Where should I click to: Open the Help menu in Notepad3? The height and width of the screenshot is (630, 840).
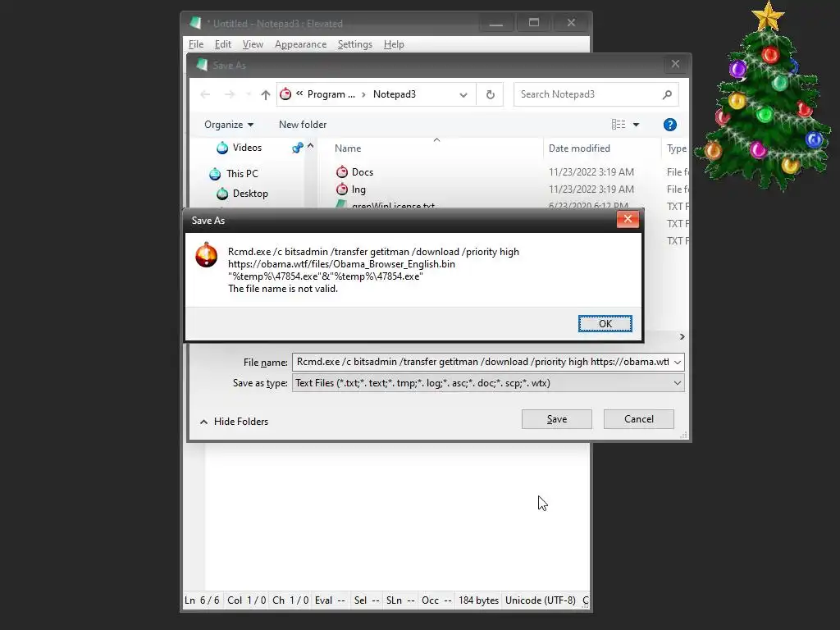394,44
